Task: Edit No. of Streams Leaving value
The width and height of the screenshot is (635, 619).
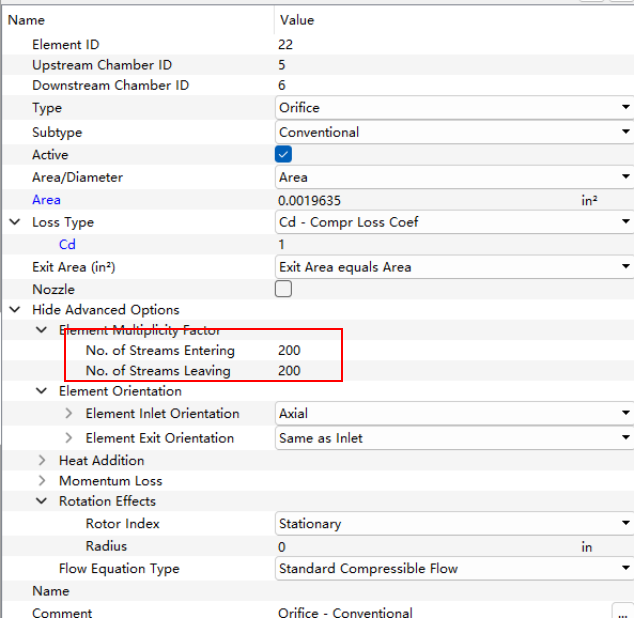Action: tap(289, 370)
